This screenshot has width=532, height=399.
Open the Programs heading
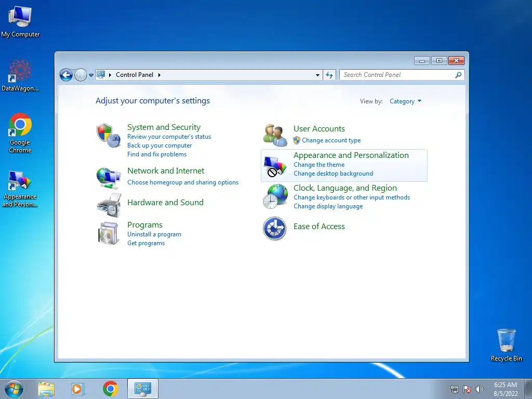145,225
